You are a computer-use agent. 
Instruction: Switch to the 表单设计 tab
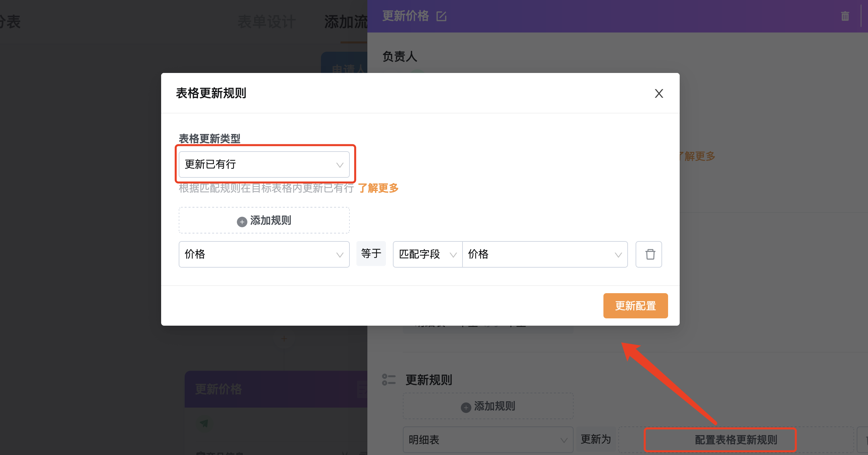click(267, 22)
